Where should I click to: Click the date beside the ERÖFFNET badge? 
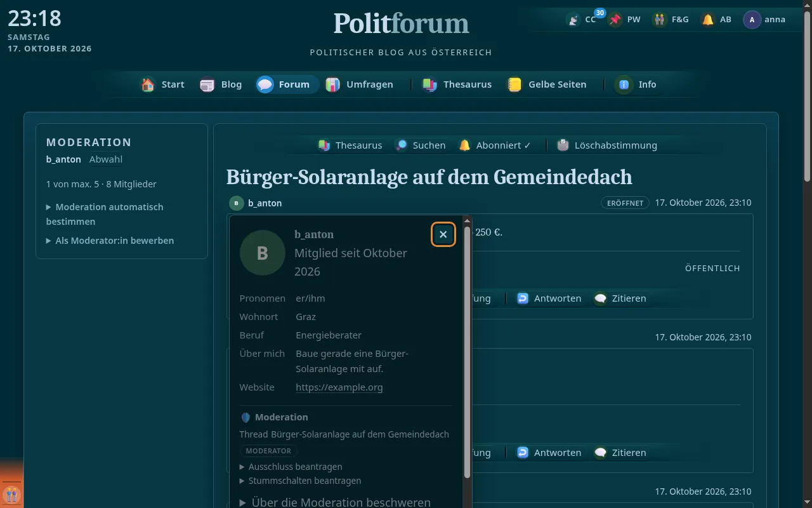pos(703,203)
